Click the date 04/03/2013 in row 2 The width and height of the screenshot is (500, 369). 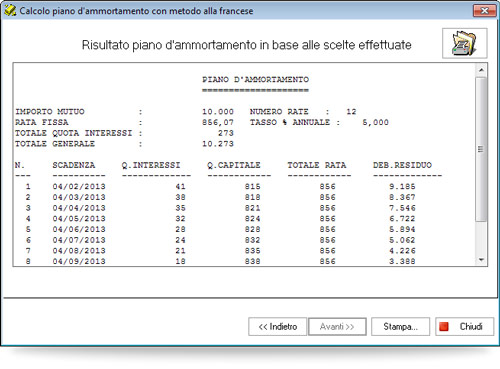pyautogui.click(x=79, y=197)
